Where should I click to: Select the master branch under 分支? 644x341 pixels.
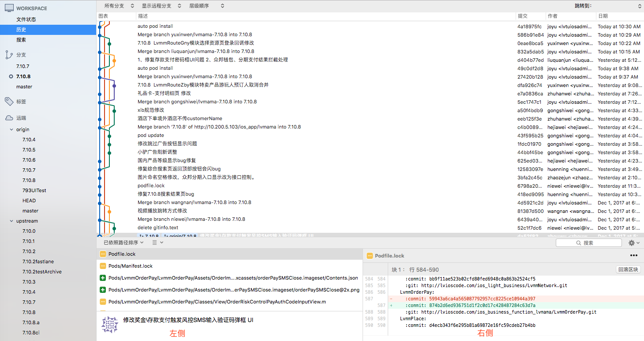(x=24, y=87)
